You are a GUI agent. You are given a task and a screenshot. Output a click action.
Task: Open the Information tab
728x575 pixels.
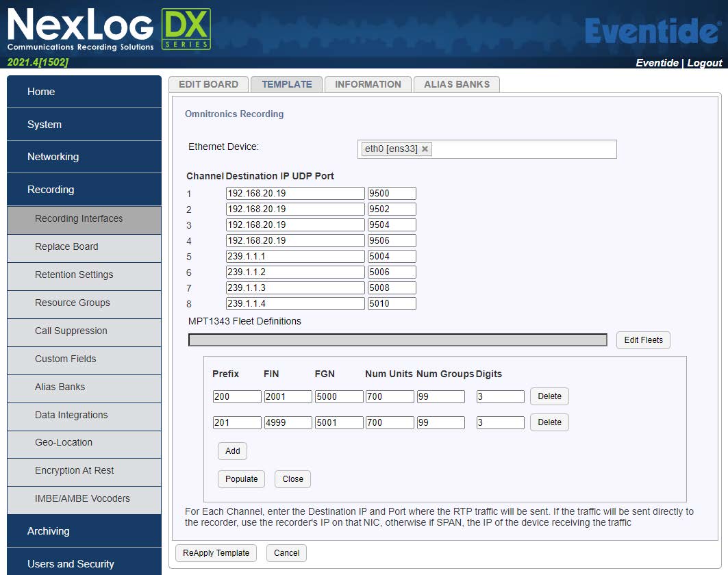click(368, 84)
